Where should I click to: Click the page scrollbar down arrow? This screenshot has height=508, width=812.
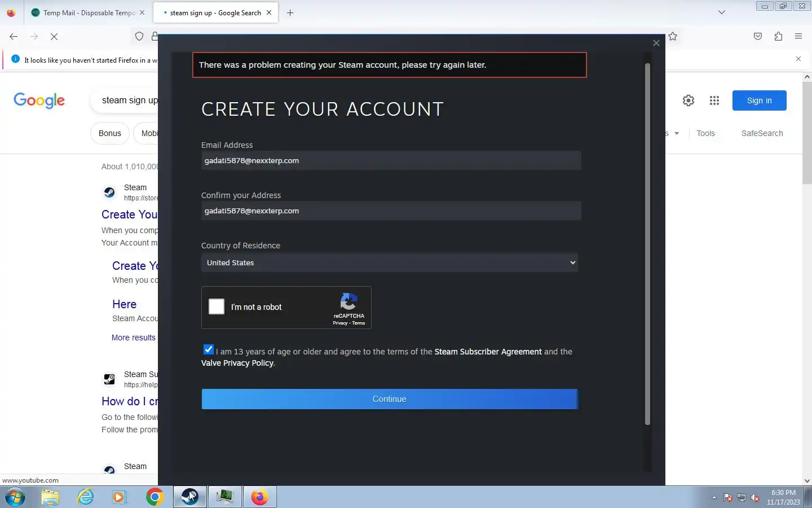(x=807, y=481)
